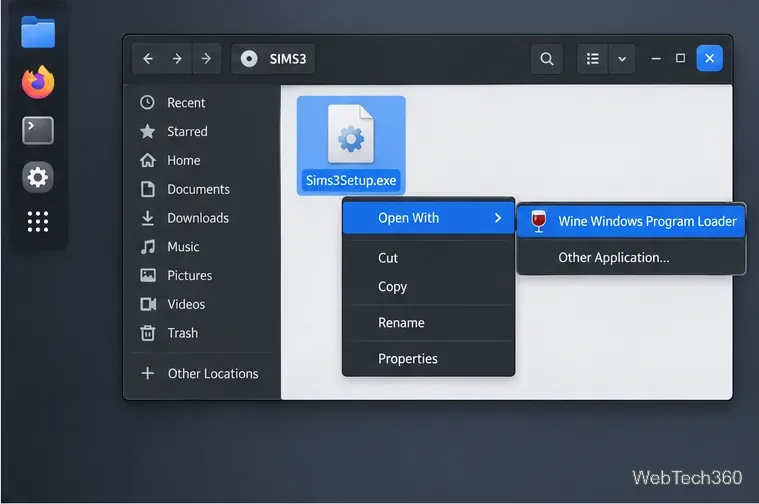Launch Firefox from the dock
Image resolution: width=759 pixels, height=504 pixels.
pos(38,82)
